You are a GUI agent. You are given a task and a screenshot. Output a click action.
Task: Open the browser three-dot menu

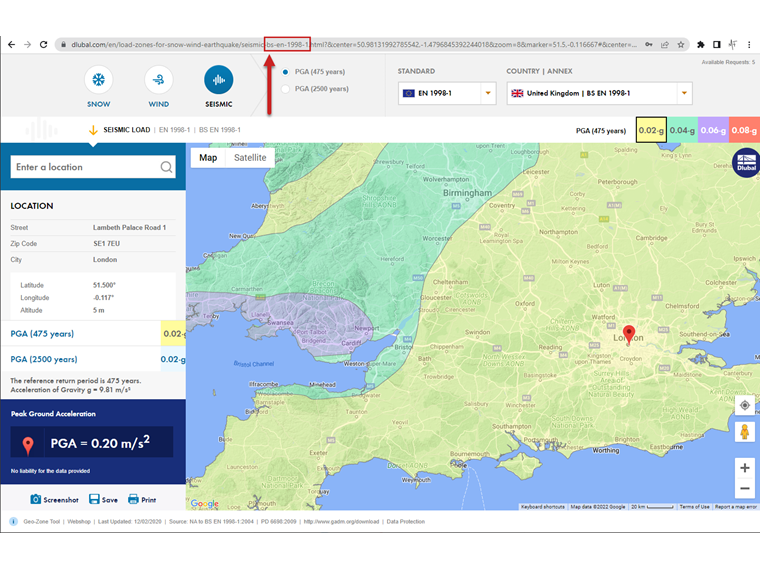point(749,45)
